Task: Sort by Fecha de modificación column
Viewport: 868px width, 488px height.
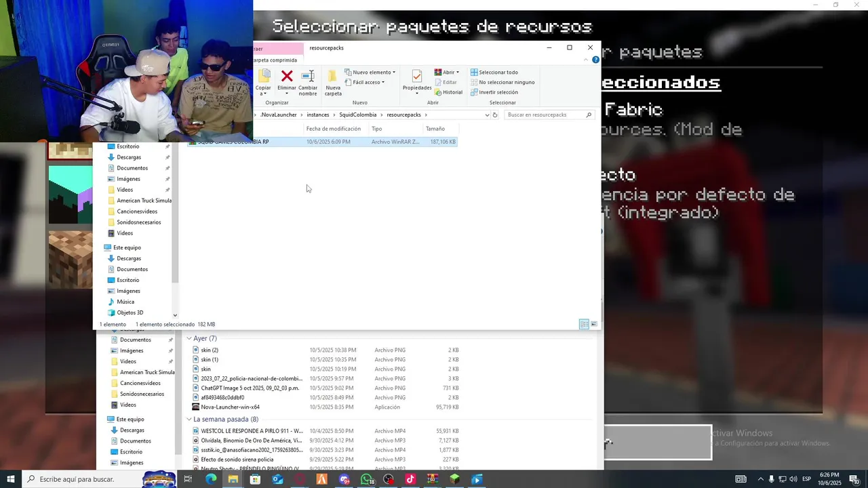Action: point(336,129)
